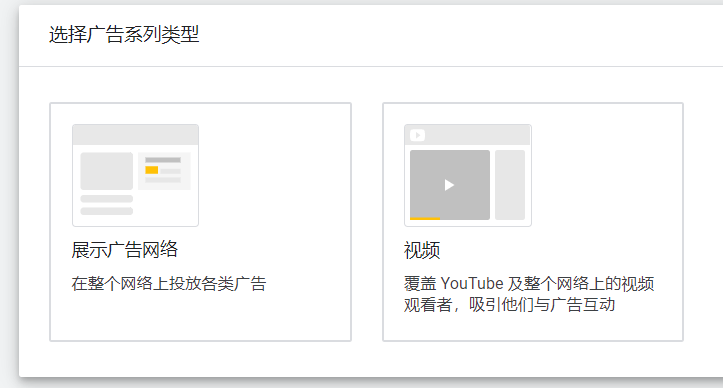Click the video player illustration thumbnail
Viewport: 723px width, 388px height.
[468, 175]
